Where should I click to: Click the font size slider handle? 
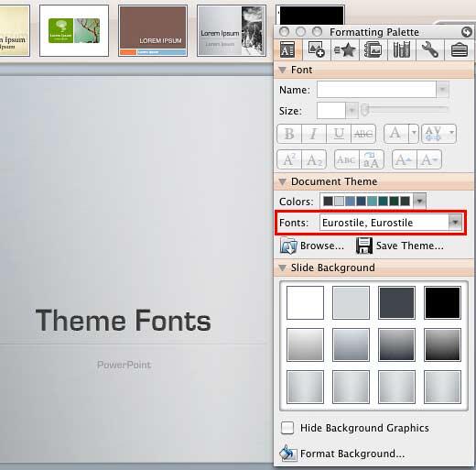(364, 110)
